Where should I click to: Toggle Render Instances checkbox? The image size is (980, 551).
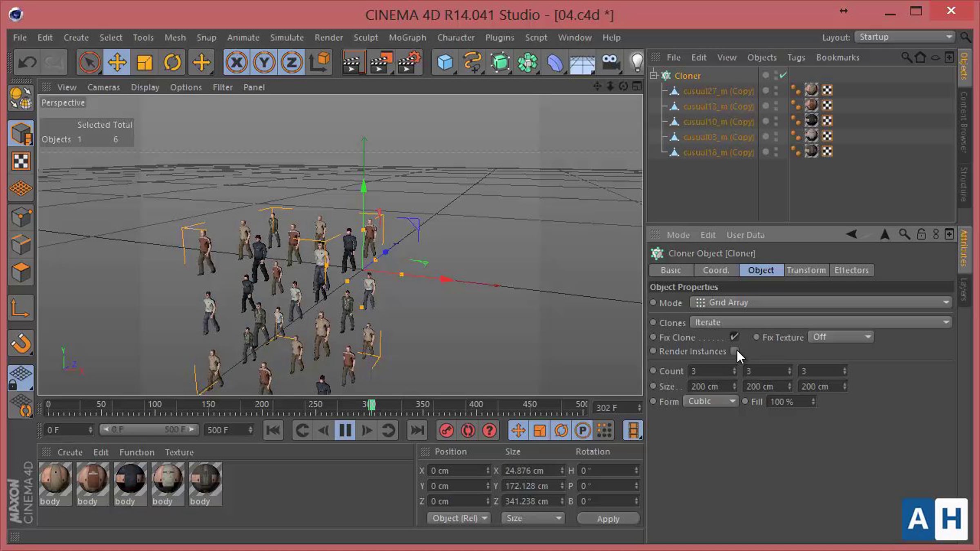[734, 351]
